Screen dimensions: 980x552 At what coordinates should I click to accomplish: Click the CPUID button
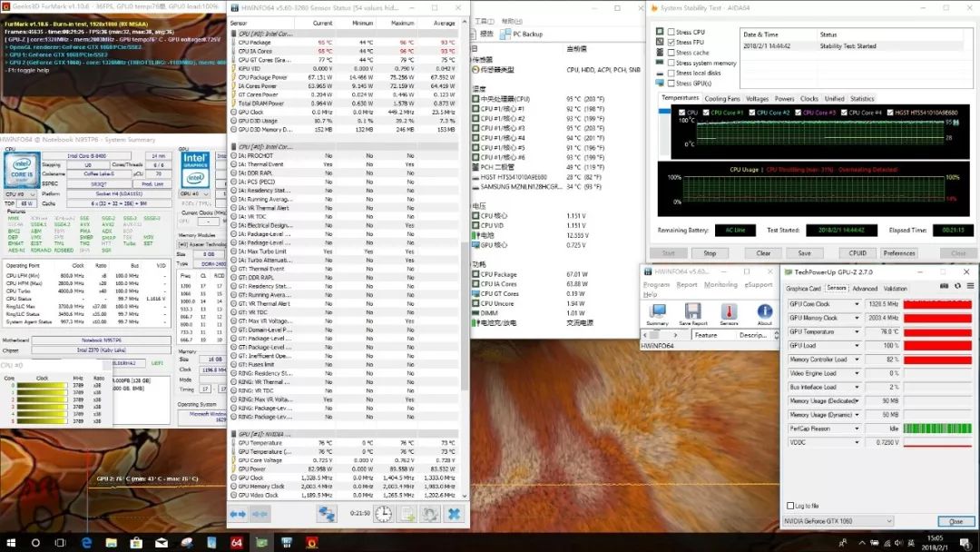(857, 252)
